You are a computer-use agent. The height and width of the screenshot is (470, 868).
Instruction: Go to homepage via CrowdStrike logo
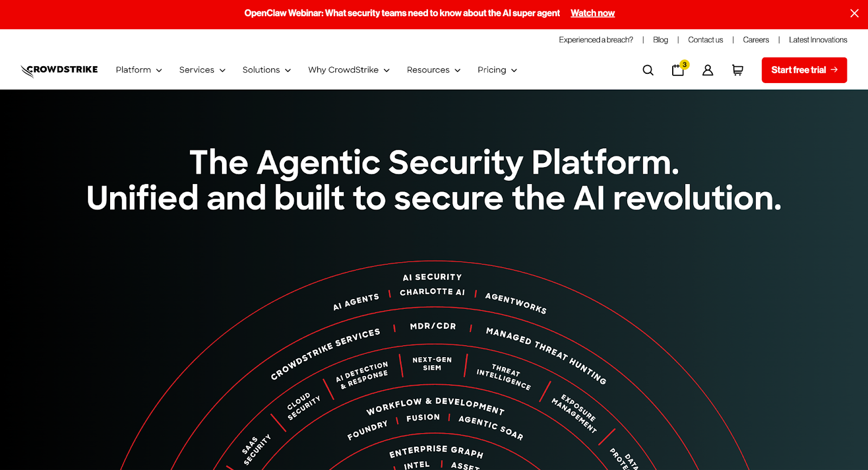coord(59,71)
